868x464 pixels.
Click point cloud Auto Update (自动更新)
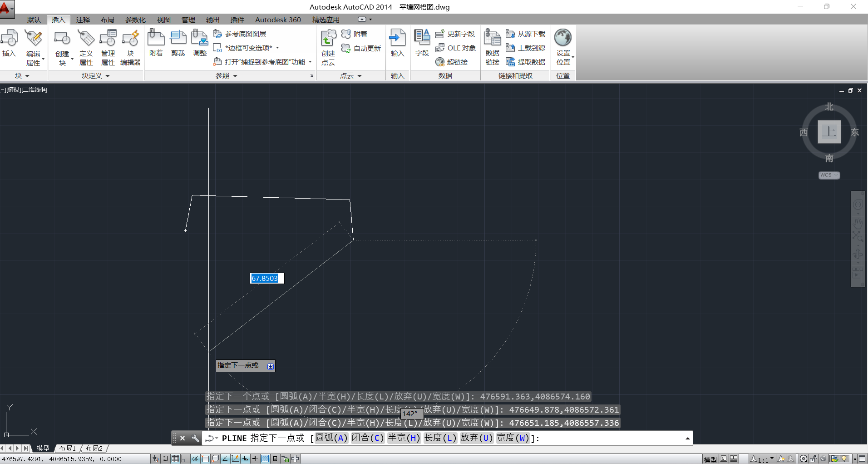361,48
